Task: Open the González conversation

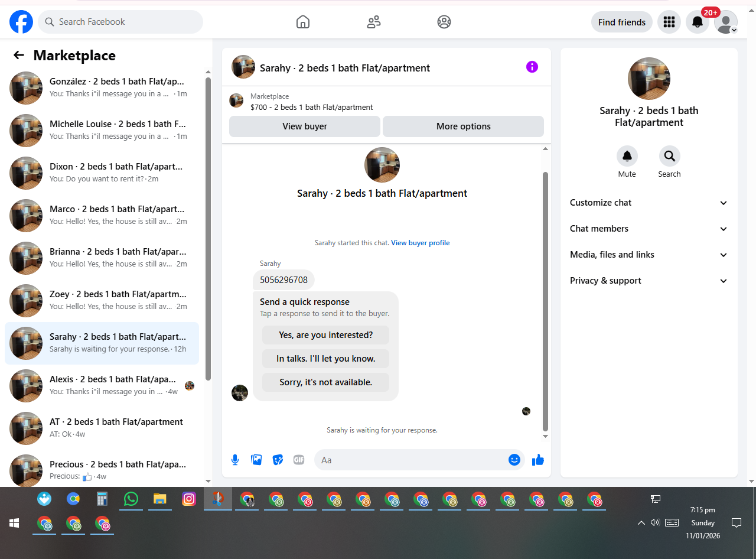Action: 102,88
